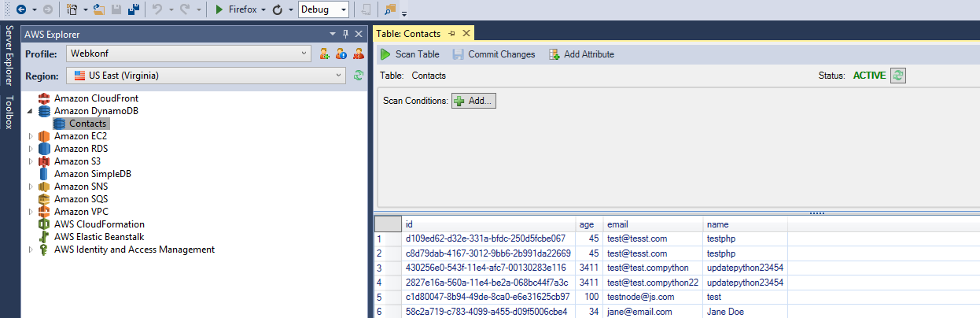980x318 pixels.
Task: Expand the Amazon EC2 tree node
Action: point(31,136)
